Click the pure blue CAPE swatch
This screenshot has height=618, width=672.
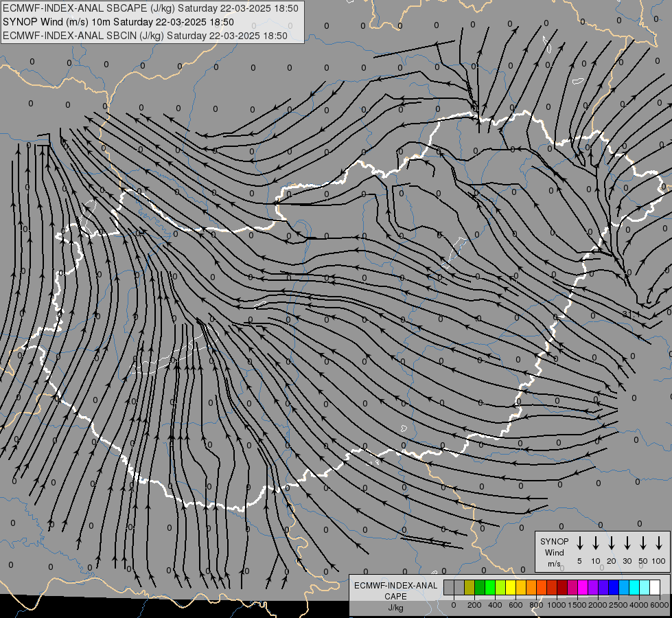coord(613,587)
